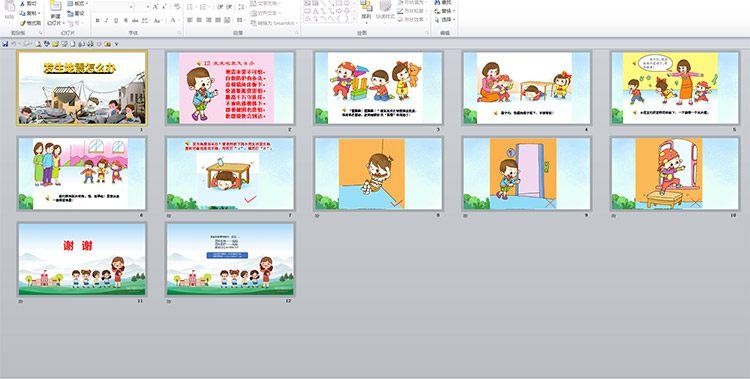Open the 字体 font dialog launcher
The height and width of the screenshot is (379, 750).
(180, 33)
